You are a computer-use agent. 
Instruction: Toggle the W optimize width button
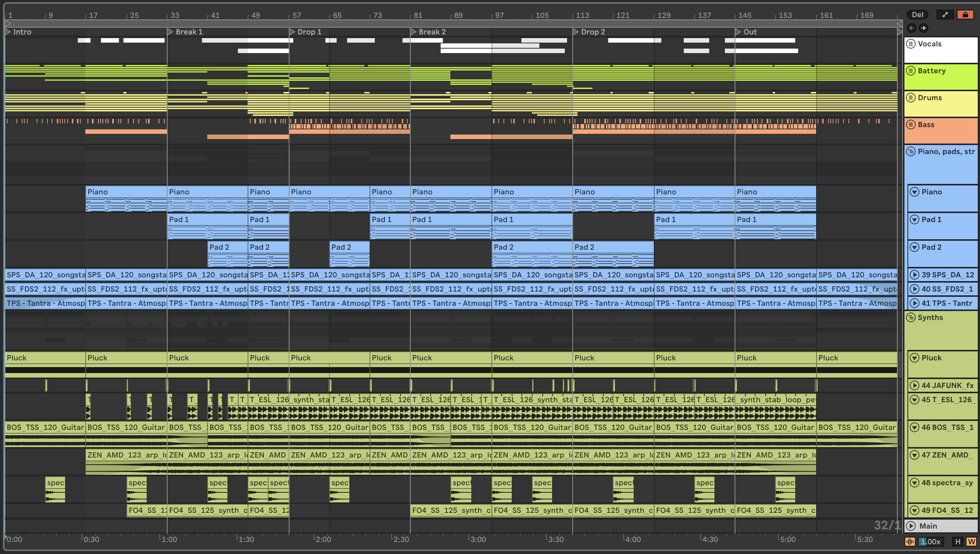pos(971,541)
